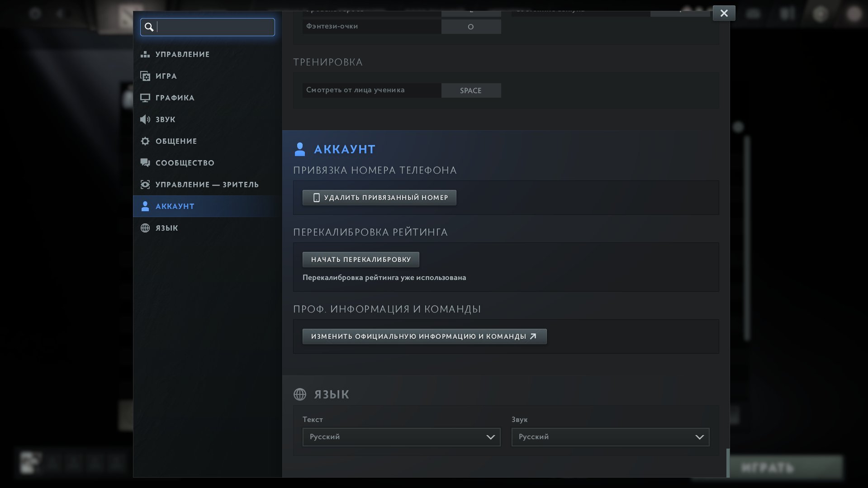Click the Управление squares icon in sidebar
This screenshot has width=868, height=488.
coord(145,54)
